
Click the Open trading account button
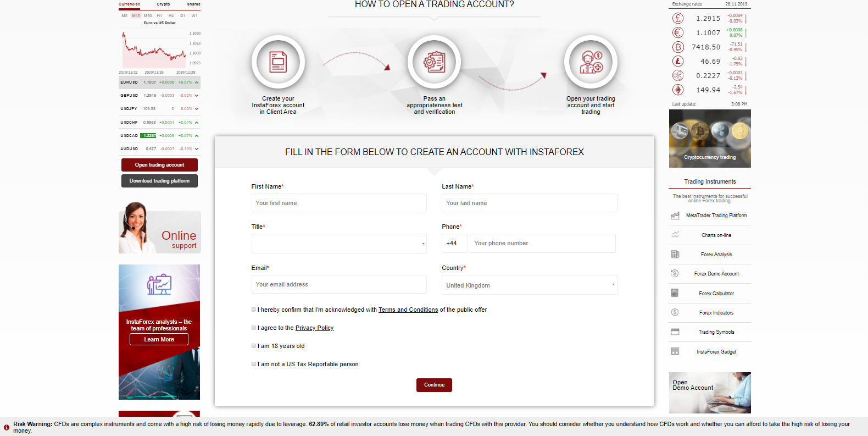[x=159, y=165]
